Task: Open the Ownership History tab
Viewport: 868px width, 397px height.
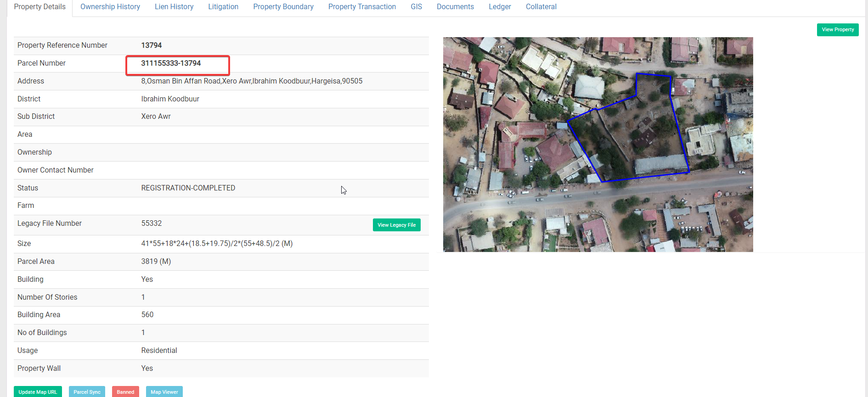Action: click(x=110, y=7)
